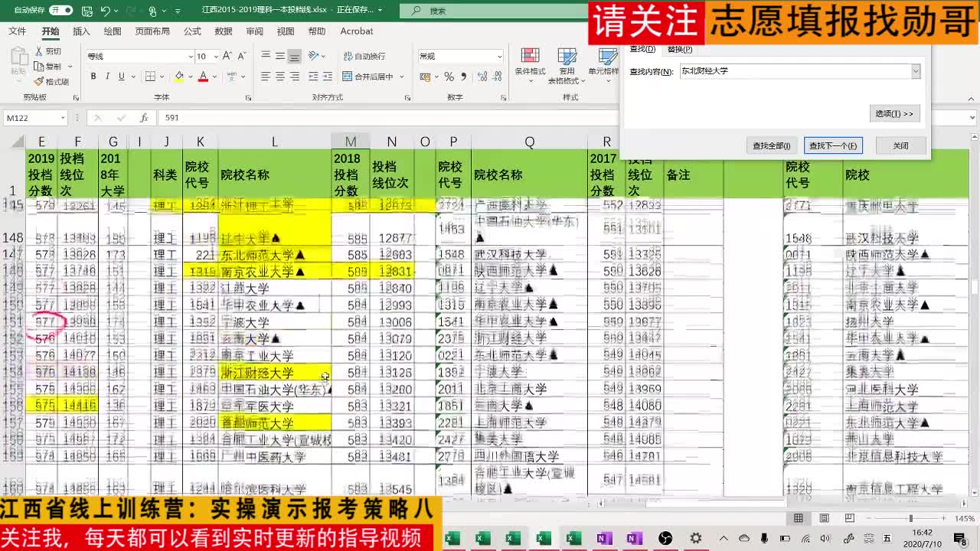The height and width of the screenshot is (551, 980).
Task: Set bottom vertical alignment
Action: pyautogui.click(x=295, y=56)
